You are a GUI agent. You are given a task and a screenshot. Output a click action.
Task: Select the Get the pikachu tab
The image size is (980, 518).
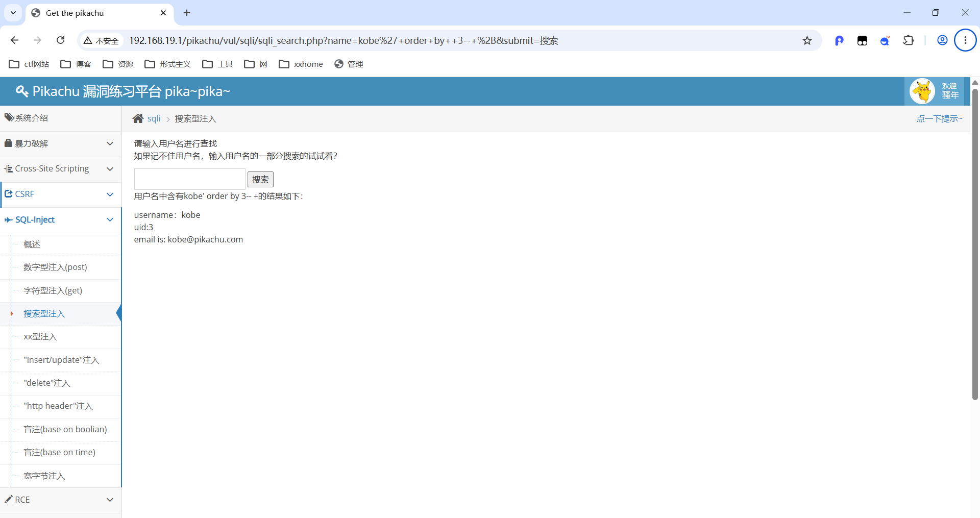click(x=100, y=13)
